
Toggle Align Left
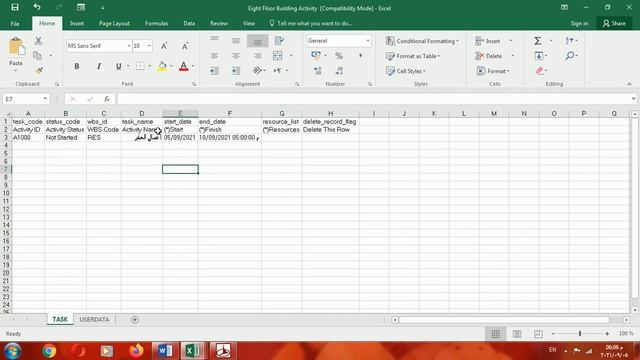tap(214, 56)
